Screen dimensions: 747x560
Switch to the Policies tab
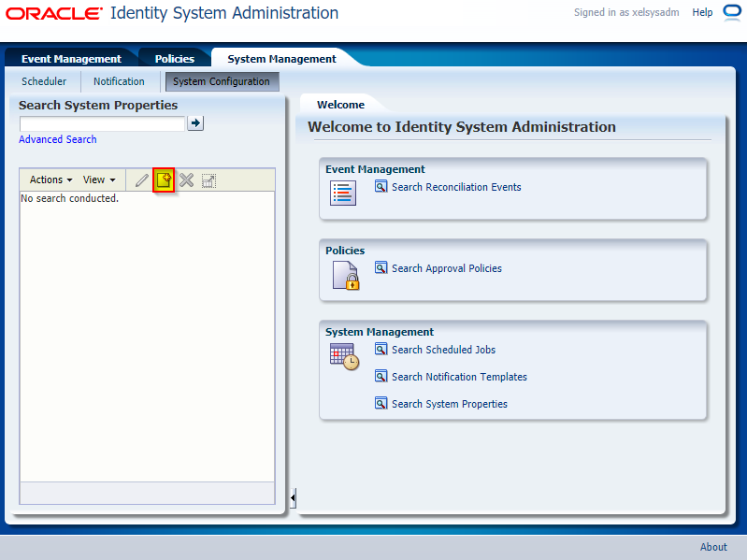175,59
